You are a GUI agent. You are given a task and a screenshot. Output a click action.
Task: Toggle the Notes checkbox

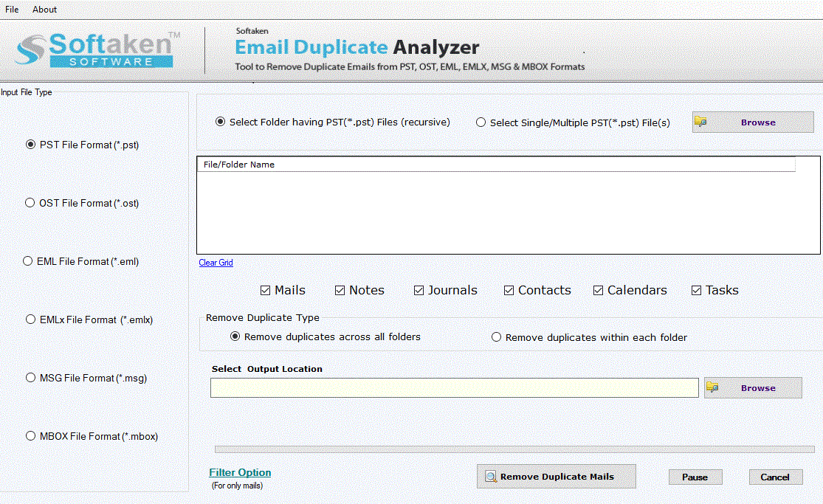pyautogui.click(x=340, y=290)
